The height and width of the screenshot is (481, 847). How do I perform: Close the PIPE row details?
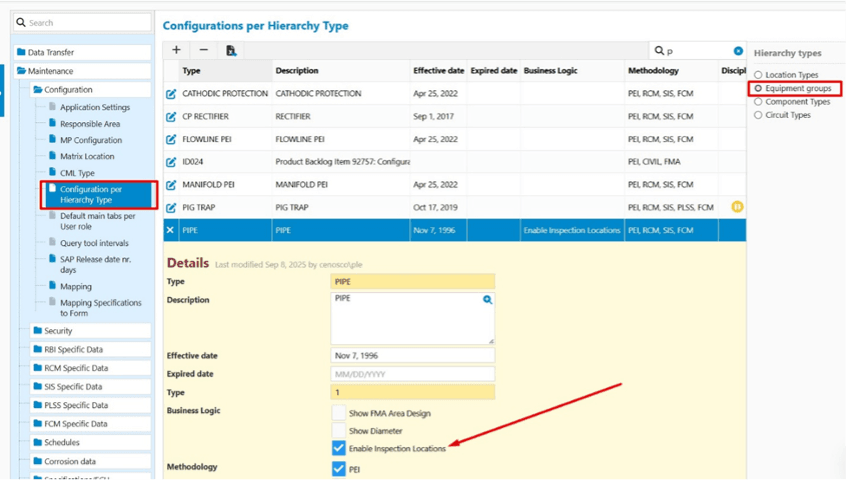pyautogui.click(x=170, y=230)
